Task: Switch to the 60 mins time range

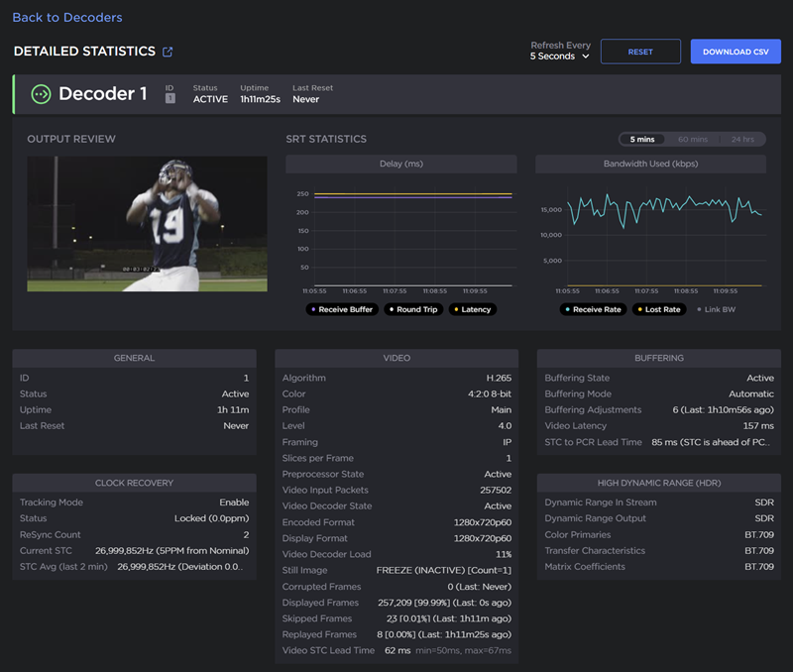Action: [692, 140]
